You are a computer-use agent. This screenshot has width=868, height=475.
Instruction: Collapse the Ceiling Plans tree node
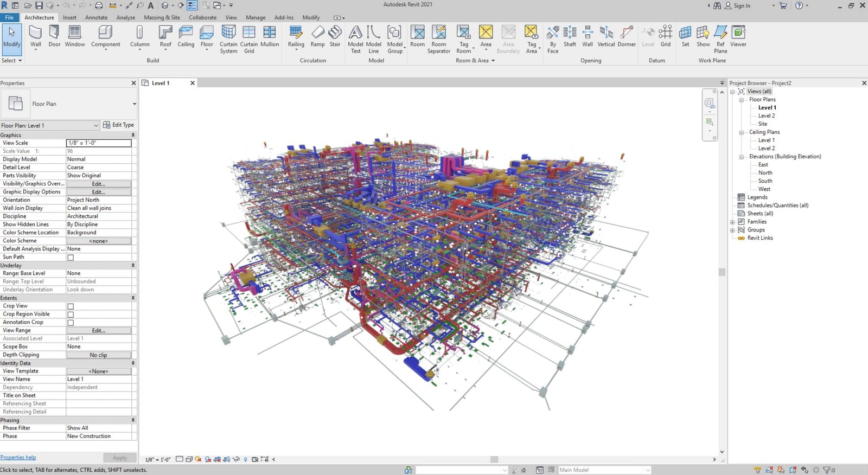point(741,132)
